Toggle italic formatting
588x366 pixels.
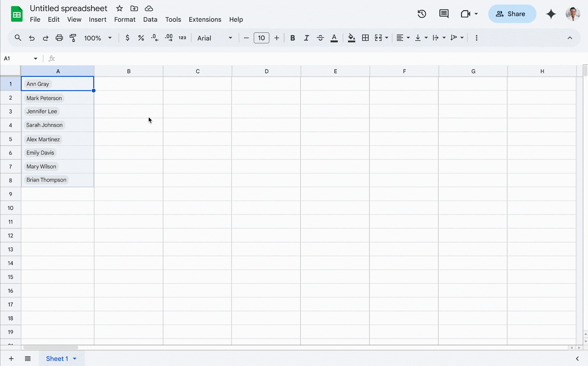(306, 38)
